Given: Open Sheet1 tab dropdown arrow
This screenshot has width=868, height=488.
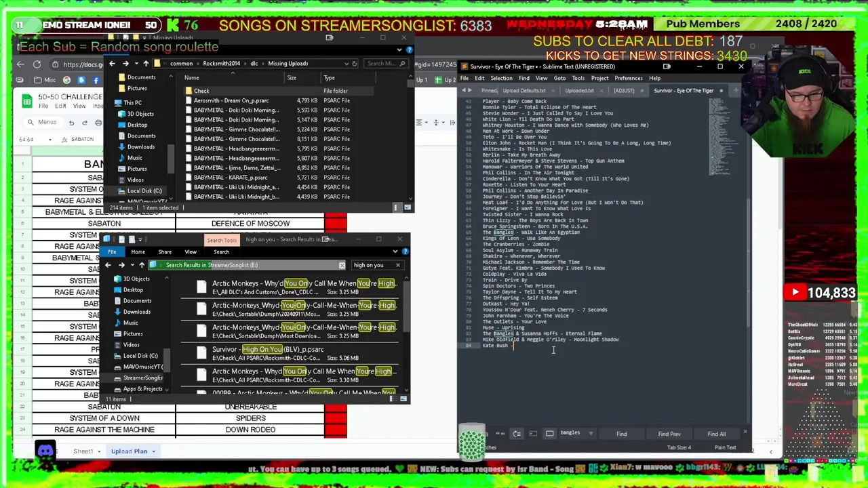Looking at the screenshot, I should tap(98, 451).
